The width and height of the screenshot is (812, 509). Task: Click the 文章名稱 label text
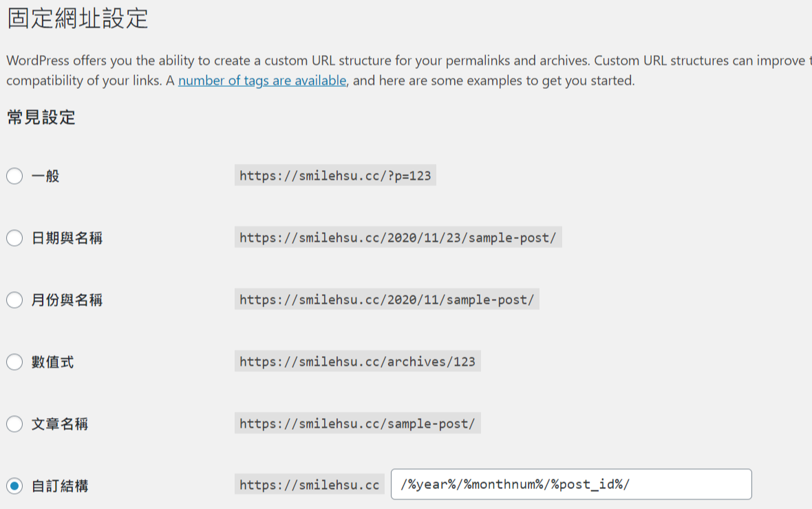(60, 424)
